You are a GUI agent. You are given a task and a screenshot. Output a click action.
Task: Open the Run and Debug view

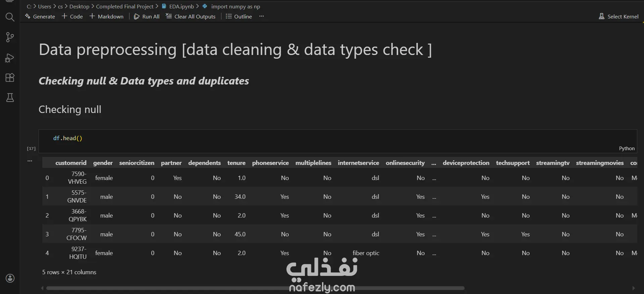click(10, 58)
